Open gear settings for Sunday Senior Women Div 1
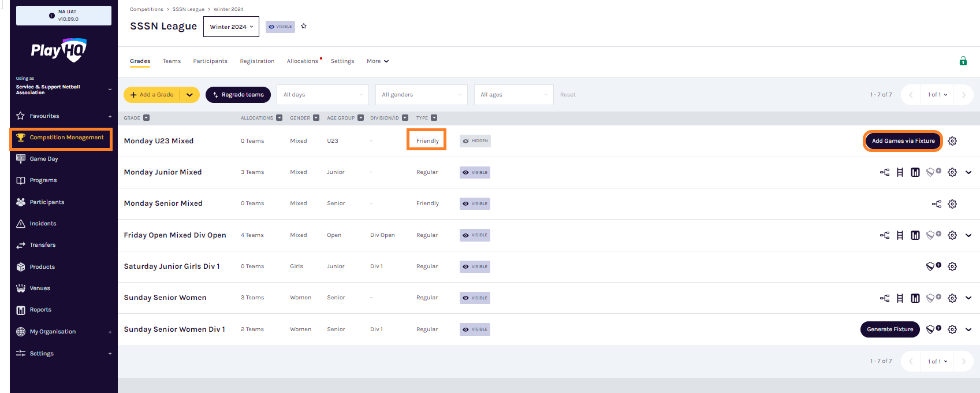This screenshot has height=393, width=980. (x=952, y=329)
